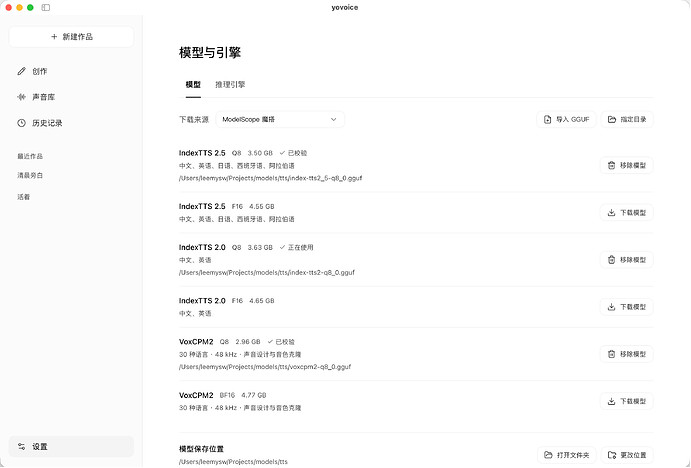This screenshot has width=691, height=468.
Task: Click the waveform icon beside 声音库
Action: click(x=21, y=97)
